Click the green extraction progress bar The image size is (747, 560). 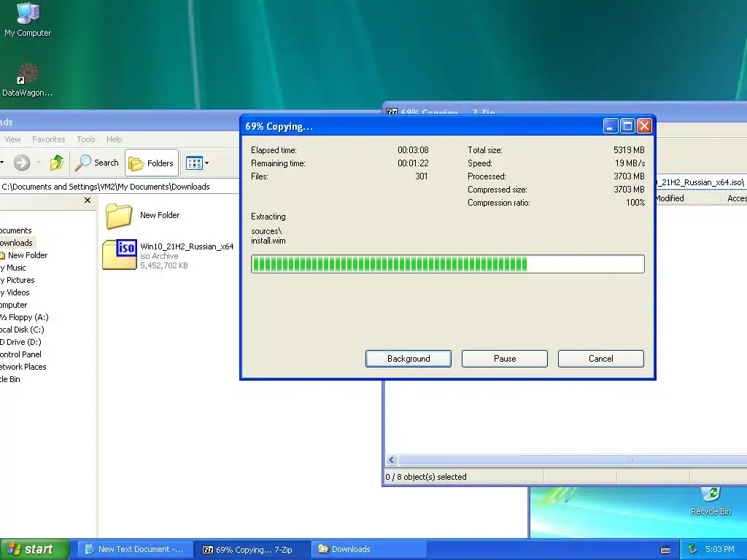[447, 264]
